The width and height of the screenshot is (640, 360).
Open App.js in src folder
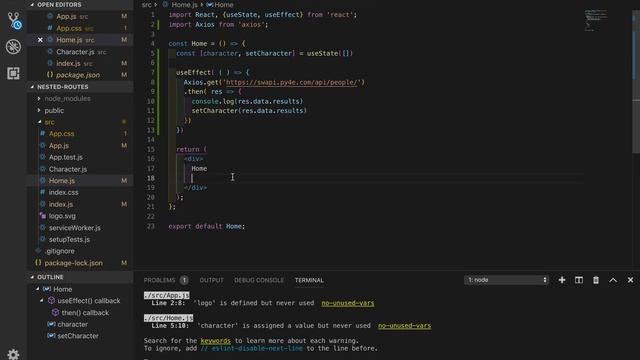[80, 146]
